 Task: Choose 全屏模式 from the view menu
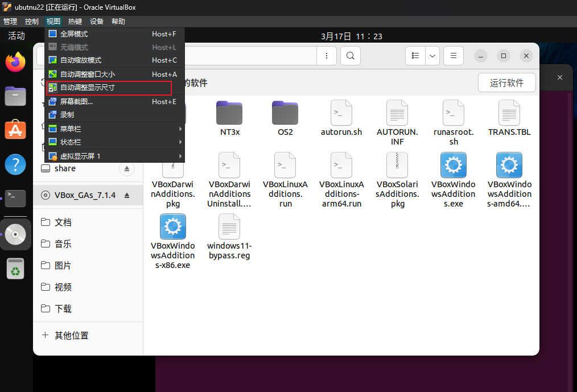point(114,34)
